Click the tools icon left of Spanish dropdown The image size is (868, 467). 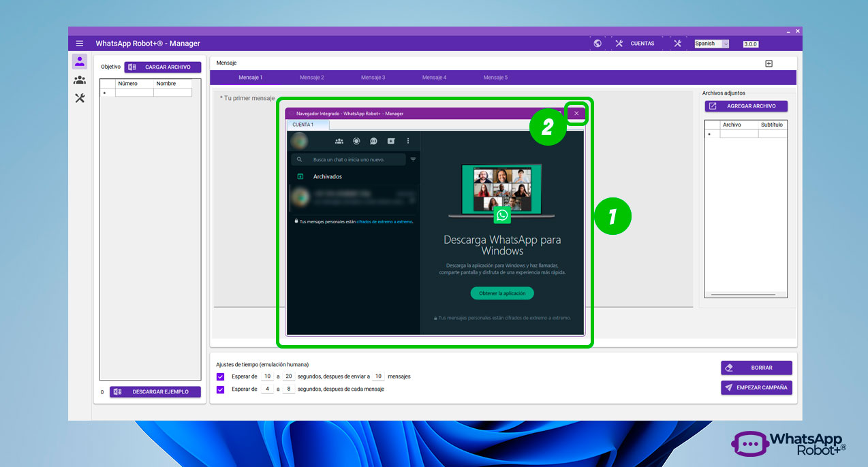coord(677,44)
